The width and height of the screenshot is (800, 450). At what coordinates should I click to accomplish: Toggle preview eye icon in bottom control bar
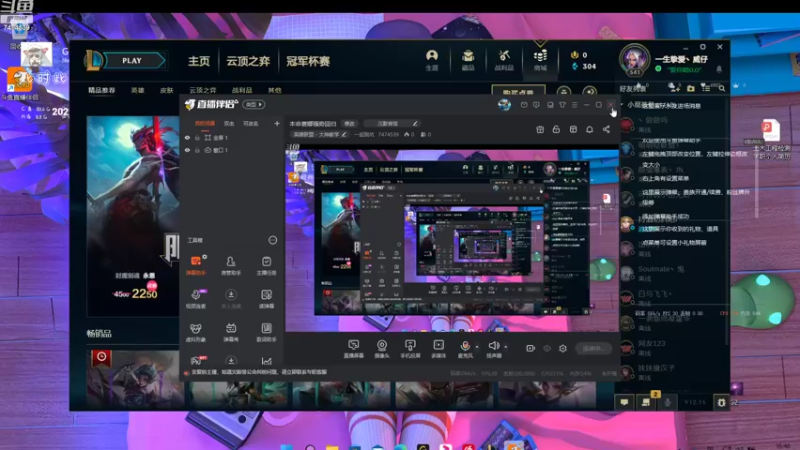coord(547,348)
